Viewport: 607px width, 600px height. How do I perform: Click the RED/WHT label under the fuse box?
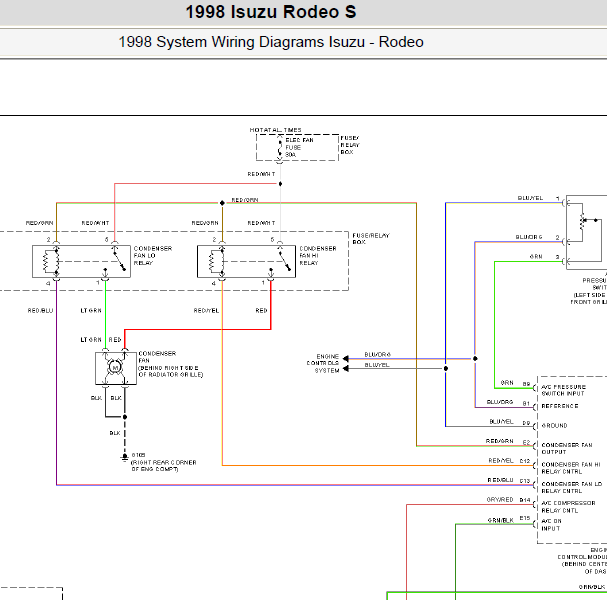coord(261,174)
